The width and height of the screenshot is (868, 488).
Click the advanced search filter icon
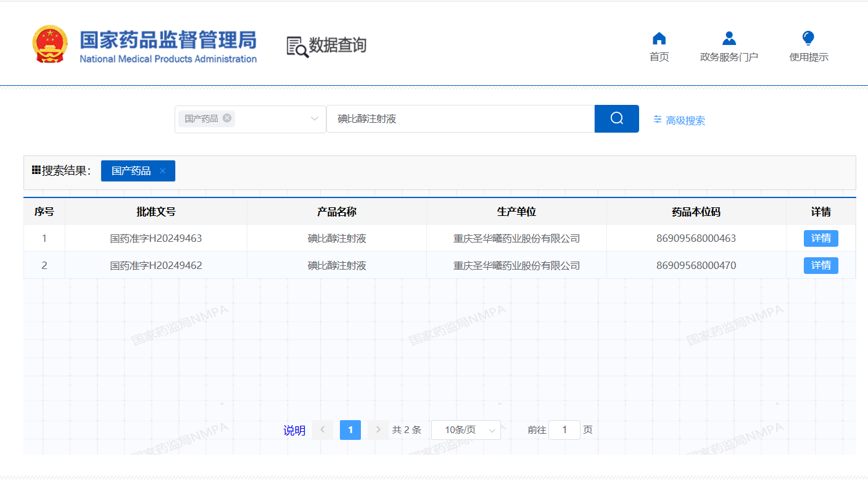658,120
